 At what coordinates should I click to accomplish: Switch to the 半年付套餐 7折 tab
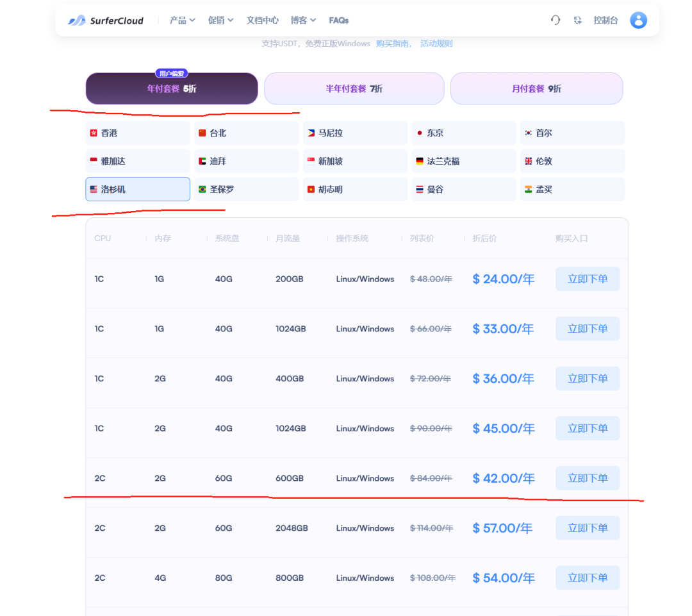coord(354,88)
